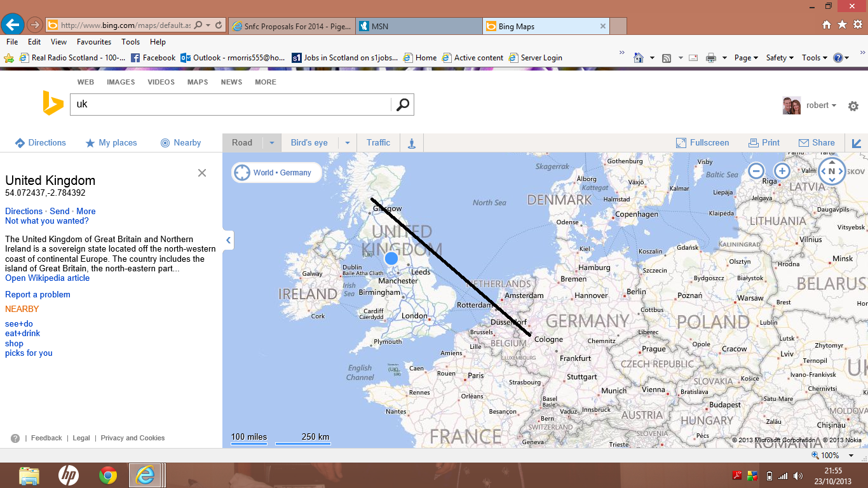Expand the Bird's eye dropdown arrow
The height and width of the screenshot is (488, 868).
(x=348, y=143)
